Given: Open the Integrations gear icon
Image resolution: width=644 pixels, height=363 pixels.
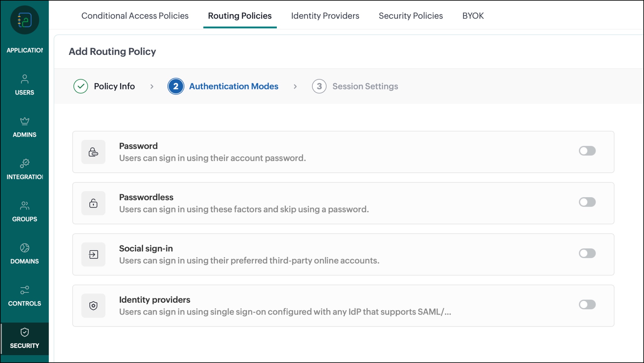Looking at the screenshot, I should click(x=24, y=163).
